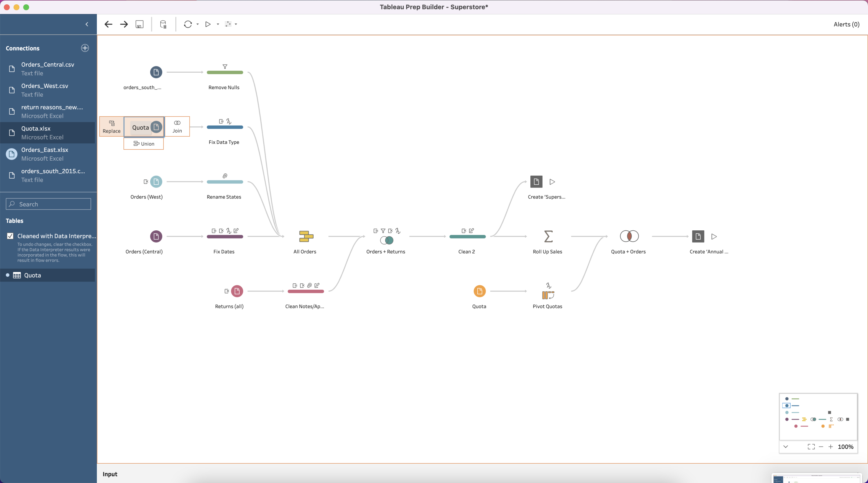
Task: Click the Rename States clean step
Action: click(x=225, y=182)
